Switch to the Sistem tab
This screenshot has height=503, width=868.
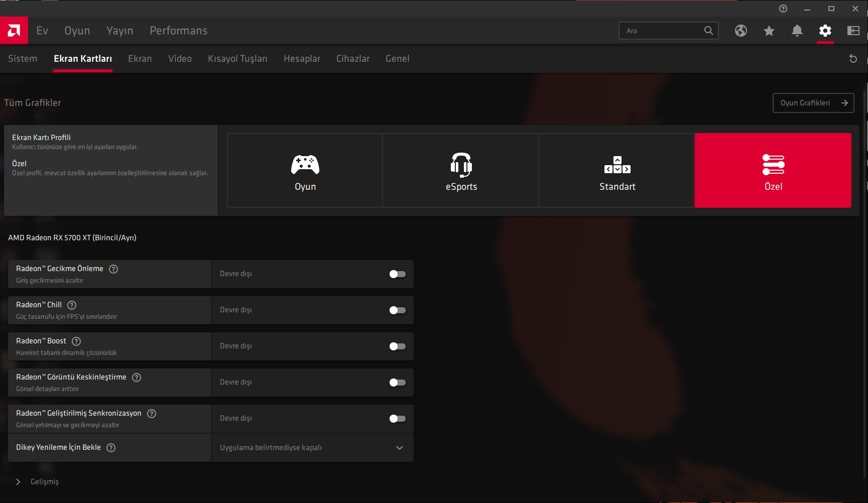(x=23, y=59)
